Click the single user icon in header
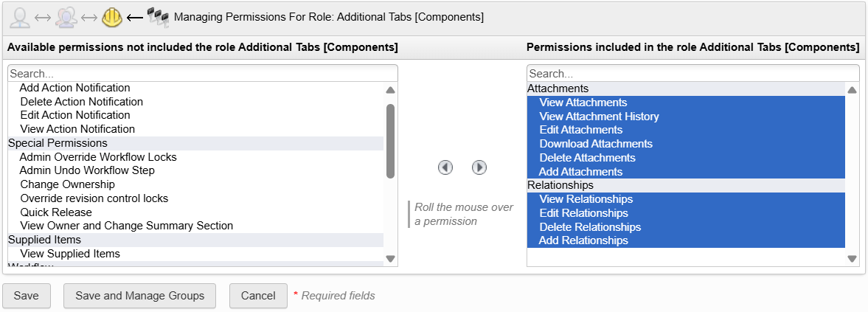 pos(20,17)
